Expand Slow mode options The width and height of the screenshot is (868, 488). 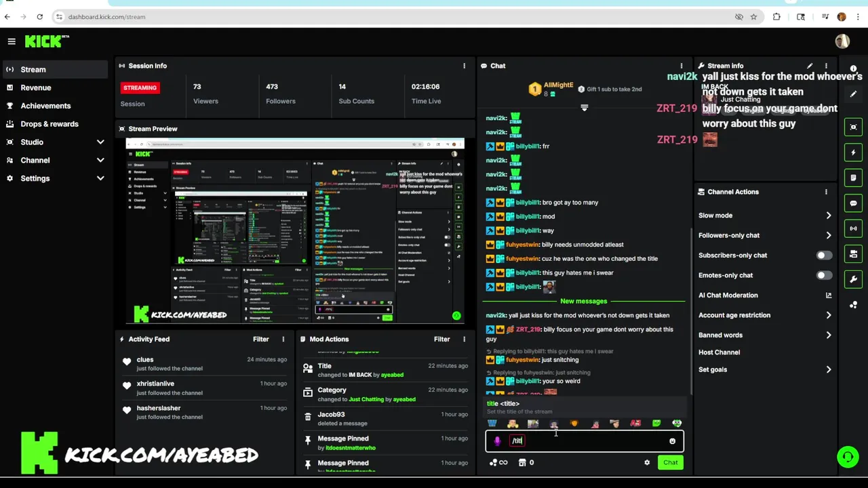(828, 216)
